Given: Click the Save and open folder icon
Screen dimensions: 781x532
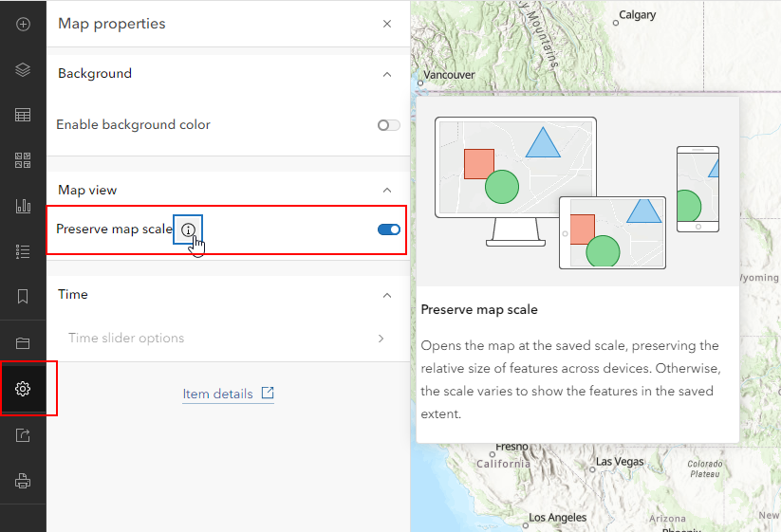Looking at the screenshot, I should (x=23, y=343).
